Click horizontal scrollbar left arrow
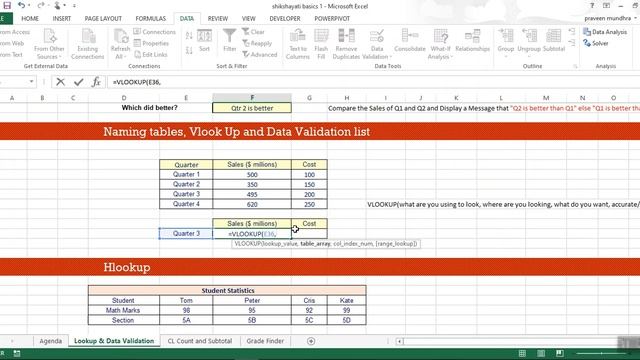This screenshot has height=360, width=640. click(x=399, y=341)
